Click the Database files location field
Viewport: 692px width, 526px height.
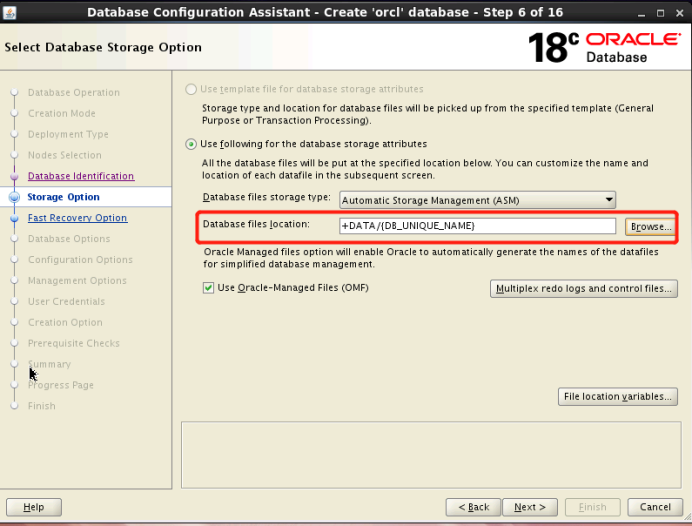(478, 226)
